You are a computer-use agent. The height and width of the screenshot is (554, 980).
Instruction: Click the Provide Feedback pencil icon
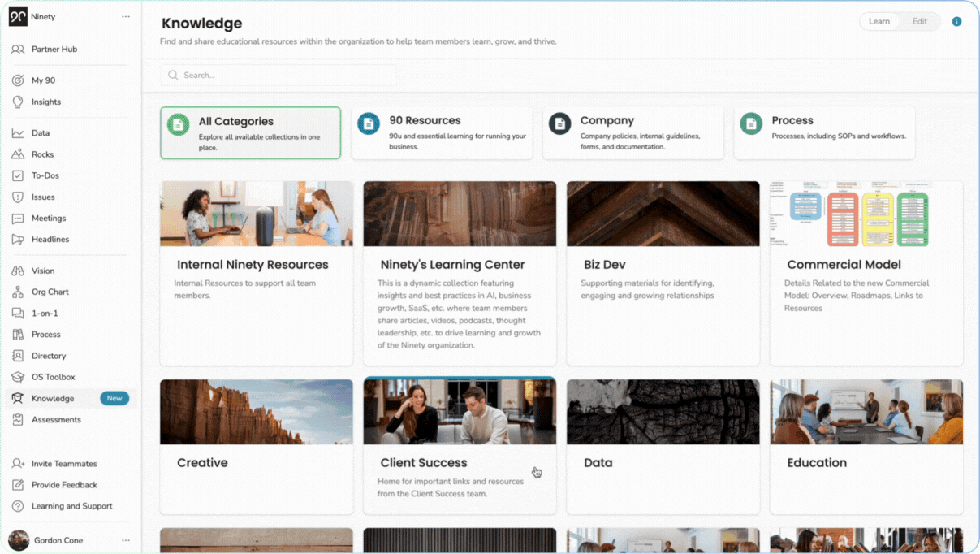18,485
